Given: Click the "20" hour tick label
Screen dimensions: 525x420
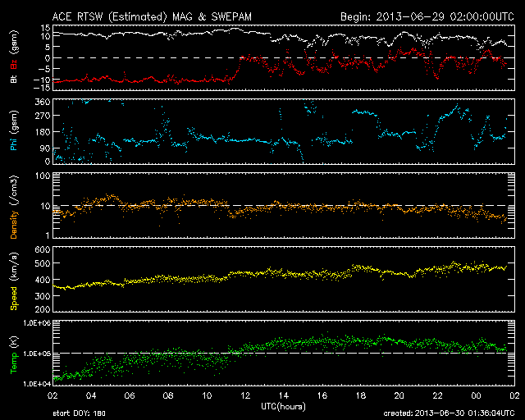Looking at the screenshot, I should point(399,396).
